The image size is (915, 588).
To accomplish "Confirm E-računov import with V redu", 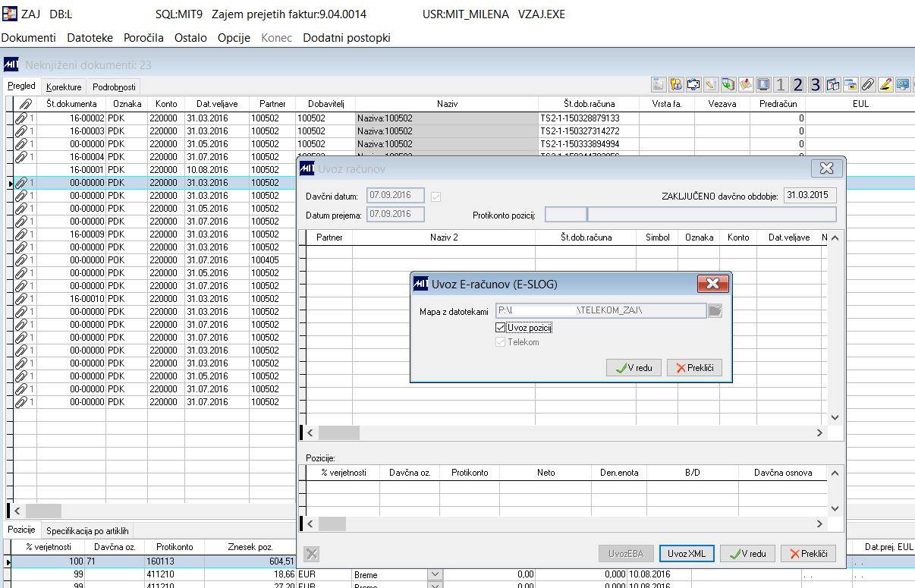I will point(634,368).
